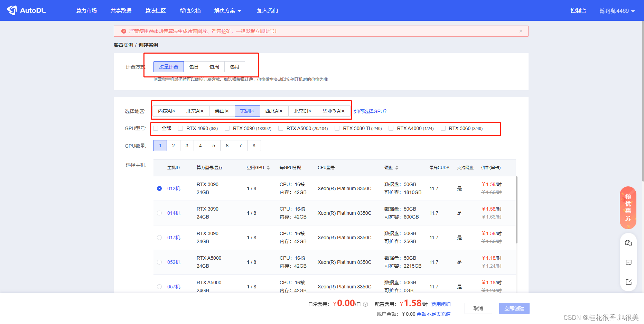Image resolution: width=644 pixels, height=324 pixels.
Task: Choose the 内蒙A区 region
Action: [x=167, y=111]
